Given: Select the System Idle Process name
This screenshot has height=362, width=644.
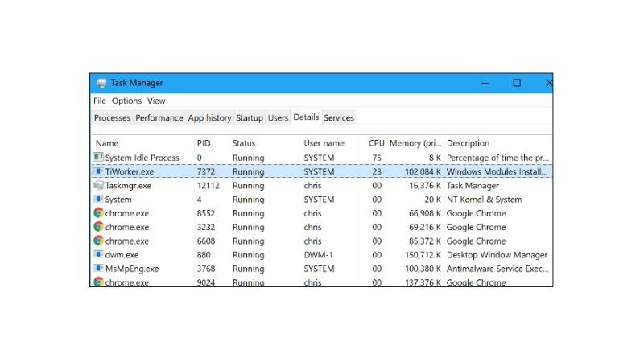Looking at the screenshot, I should (x=142, y=158).
